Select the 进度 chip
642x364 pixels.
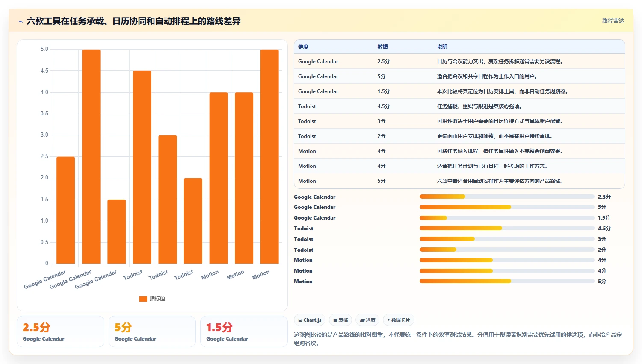point(367,320)
